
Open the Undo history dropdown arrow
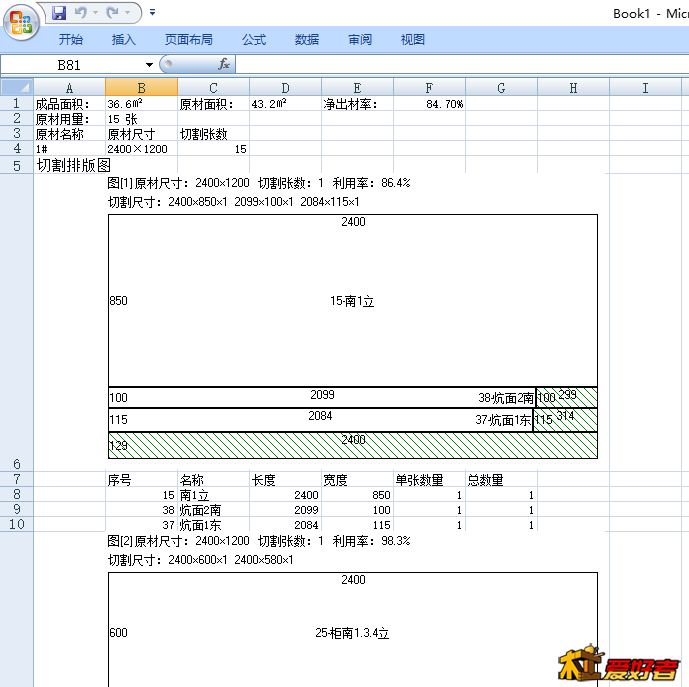(x=95, y=13)
